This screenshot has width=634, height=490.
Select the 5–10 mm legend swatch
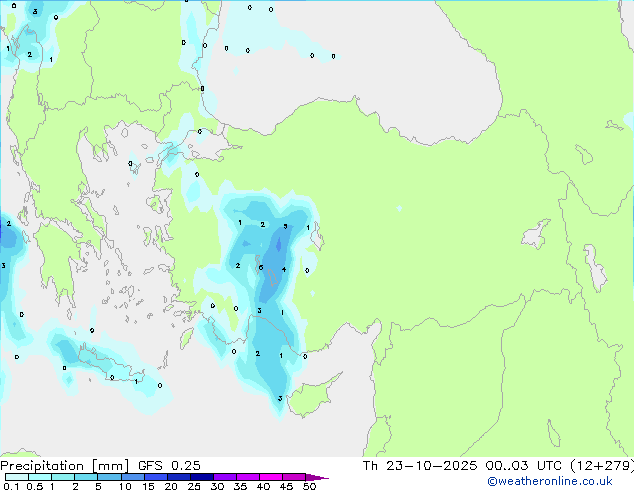[x=109, y=477]
